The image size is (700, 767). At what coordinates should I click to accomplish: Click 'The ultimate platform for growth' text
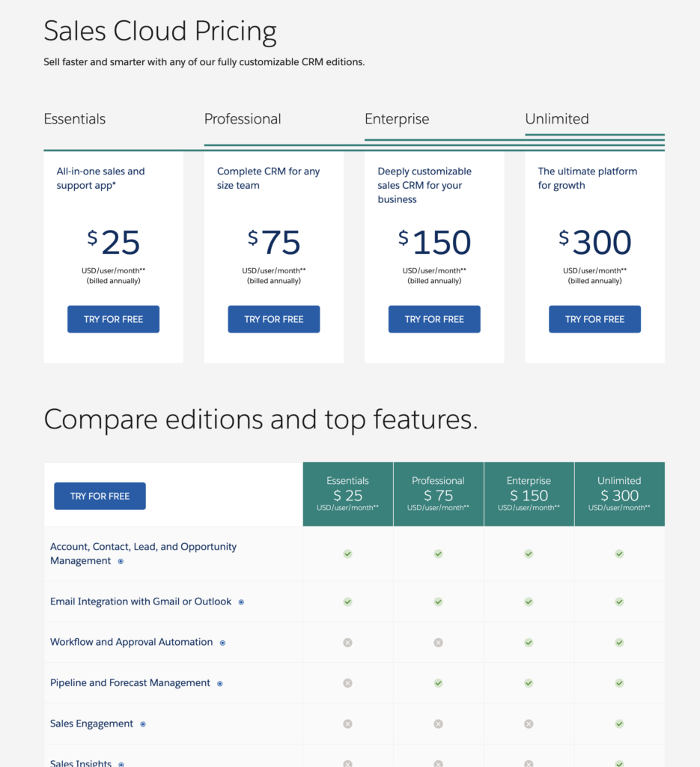[x=588, y=178]
